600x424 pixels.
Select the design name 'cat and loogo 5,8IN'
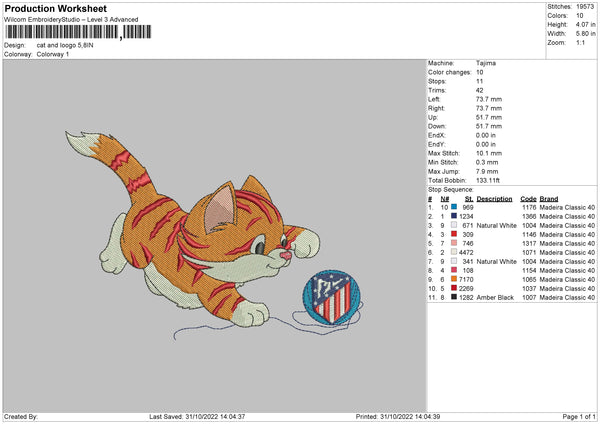65,45
